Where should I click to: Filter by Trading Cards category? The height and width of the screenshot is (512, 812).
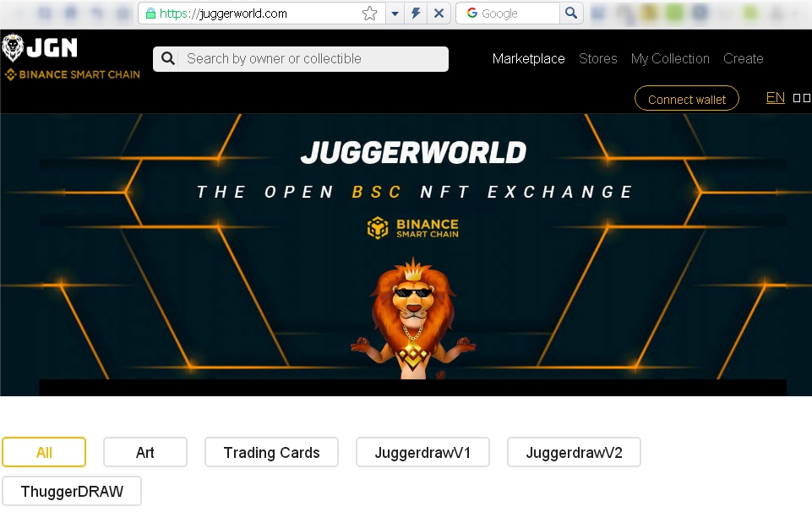271,453
